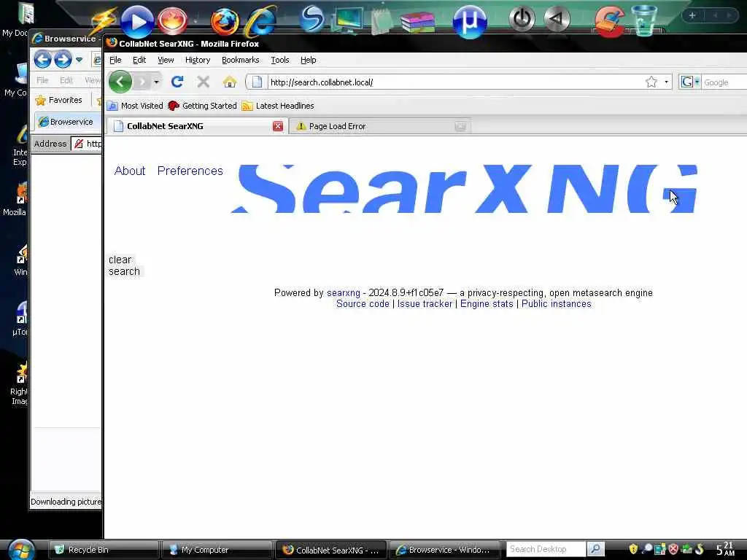Click the power button icon in dock
The image size is (747, 560).
pos(522,20)
